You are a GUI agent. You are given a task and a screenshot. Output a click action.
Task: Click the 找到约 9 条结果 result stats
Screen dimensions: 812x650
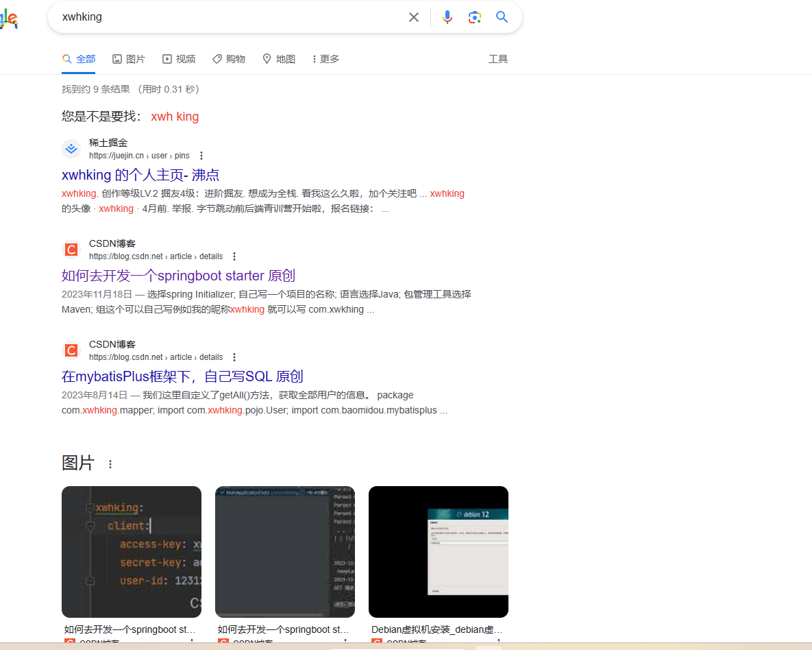[x=96, y=89]
